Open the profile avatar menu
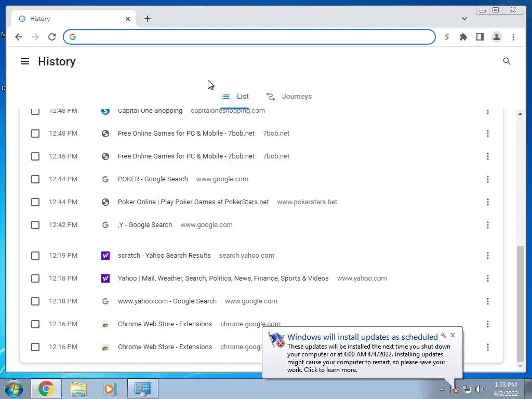 point(496,37)
